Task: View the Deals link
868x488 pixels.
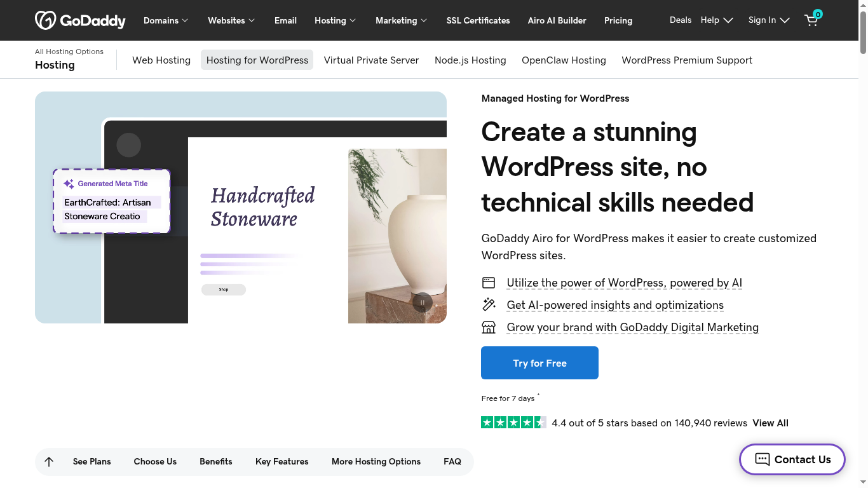Action: (x=681, y=20)
